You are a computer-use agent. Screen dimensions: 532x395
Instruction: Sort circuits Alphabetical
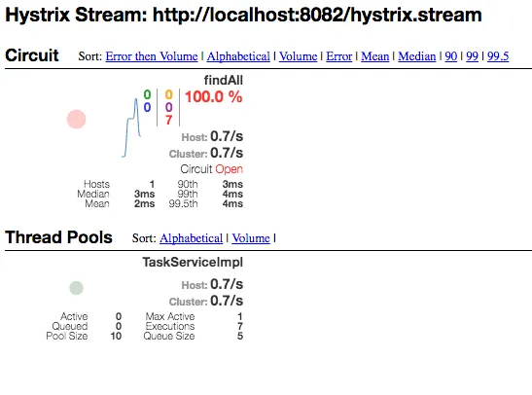pos(238,56)
